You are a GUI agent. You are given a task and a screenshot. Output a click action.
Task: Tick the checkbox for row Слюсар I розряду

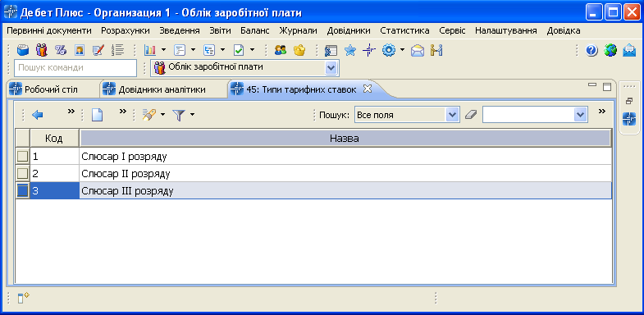[23, 157]
